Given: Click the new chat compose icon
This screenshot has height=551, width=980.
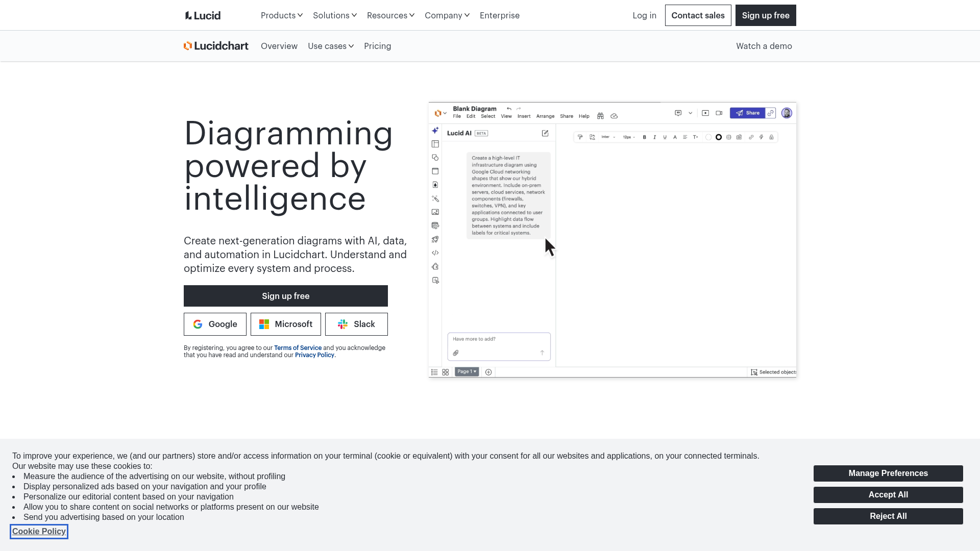Looking at the screenshot, I should point(545,133).
